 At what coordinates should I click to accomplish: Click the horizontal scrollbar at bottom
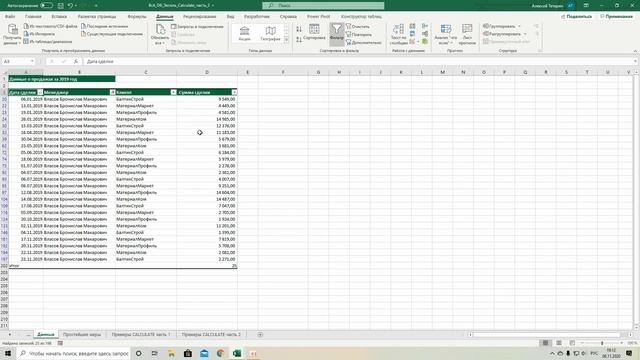point(547,335)
